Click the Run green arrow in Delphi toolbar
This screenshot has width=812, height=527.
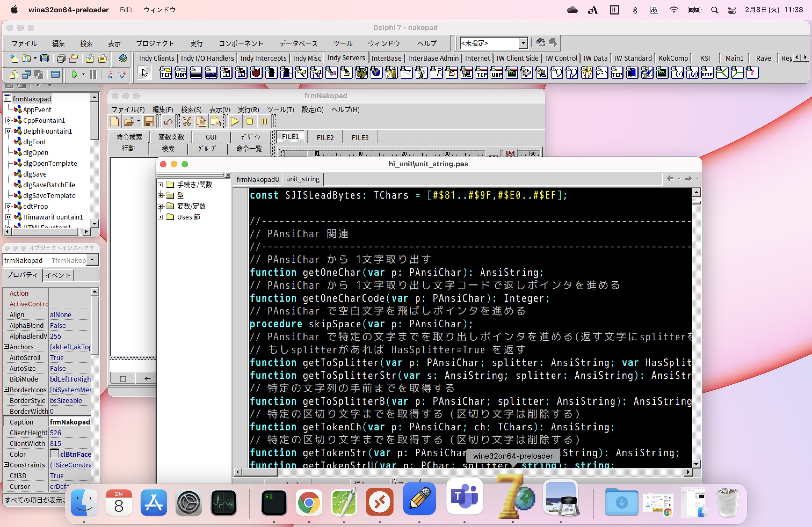pos(74,74)
